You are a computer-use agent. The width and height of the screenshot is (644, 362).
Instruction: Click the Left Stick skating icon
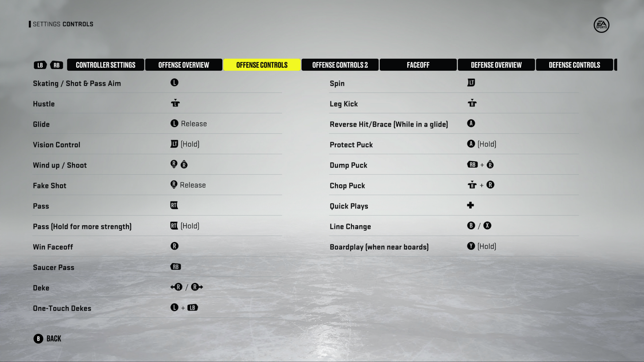[174, 83]
